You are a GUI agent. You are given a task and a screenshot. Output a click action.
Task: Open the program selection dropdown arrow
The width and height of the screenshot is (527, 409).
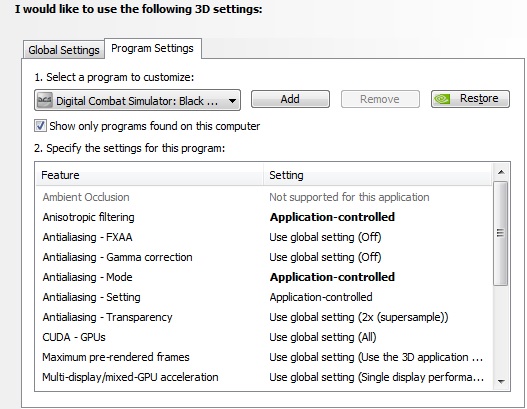tap(232, 100)
